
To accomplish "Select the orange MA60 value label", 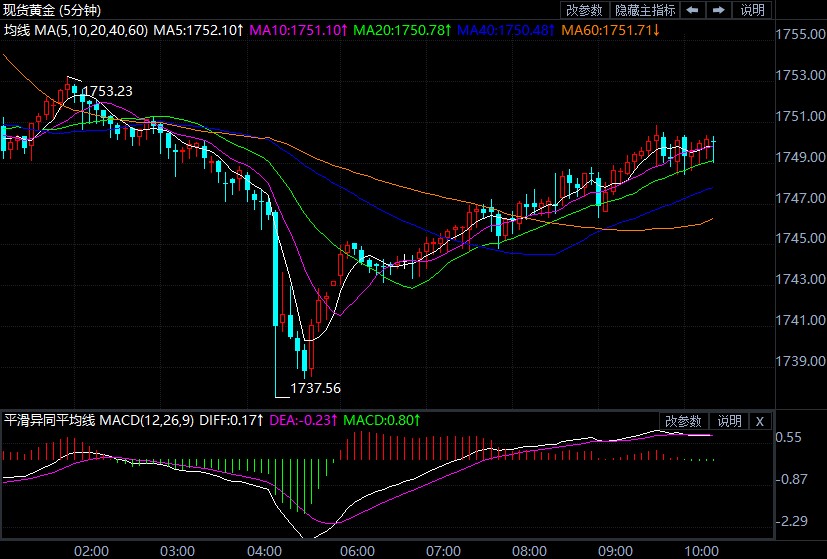I will (x=610, y=30).
